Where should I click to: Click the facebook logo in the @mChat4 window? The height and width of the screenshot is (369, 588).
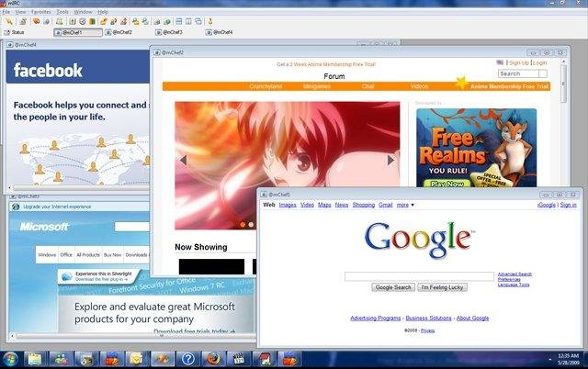[x=48, y=71]
